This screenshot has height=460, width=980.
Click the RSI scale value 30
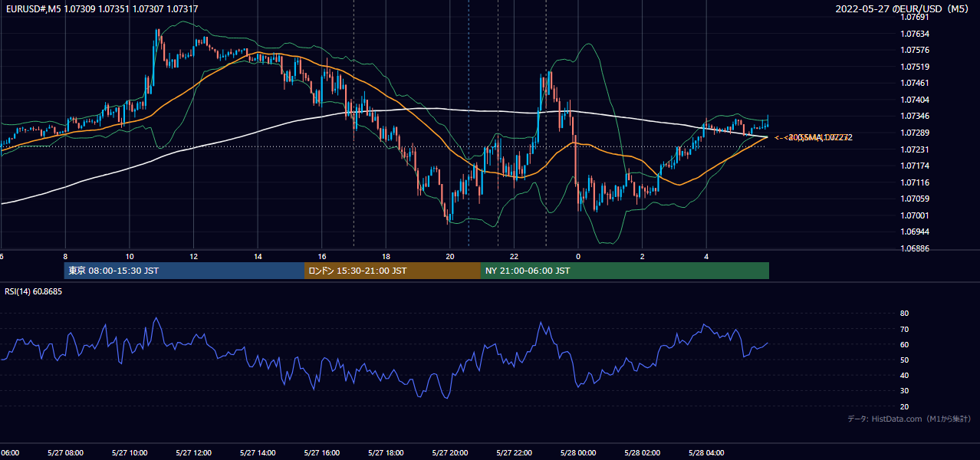coord(904,391)
